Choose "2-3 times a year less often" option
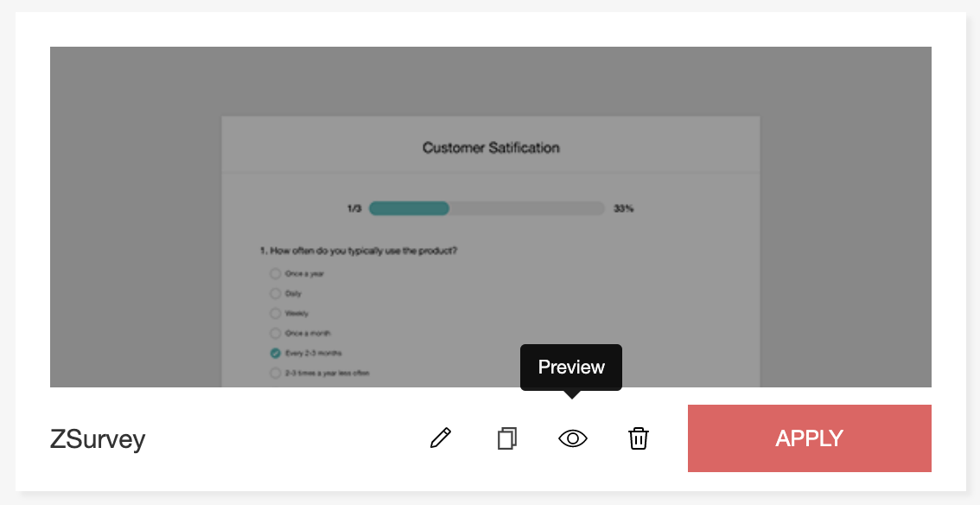This screenshot has height=505, width=980. [276, 373]
